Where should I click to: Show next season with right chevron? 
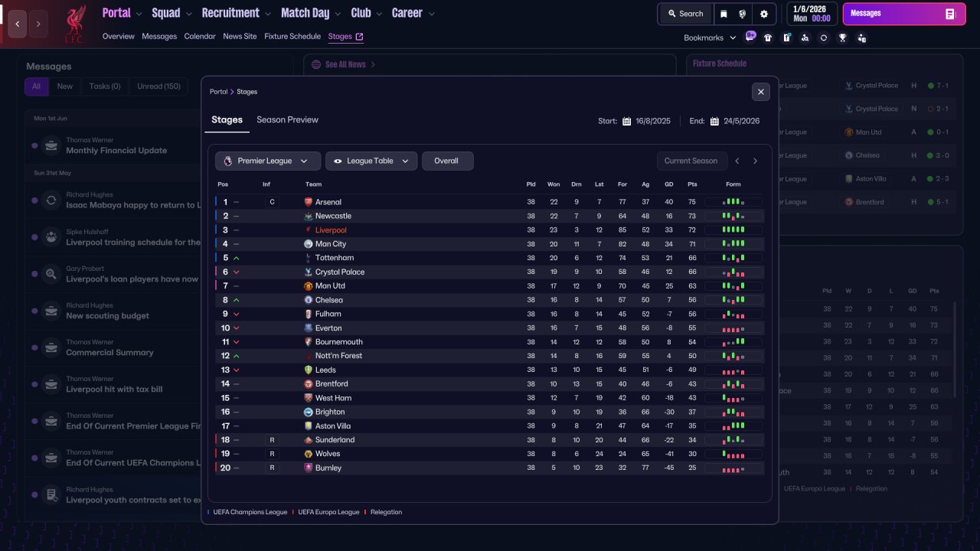(x=755, y=161)
